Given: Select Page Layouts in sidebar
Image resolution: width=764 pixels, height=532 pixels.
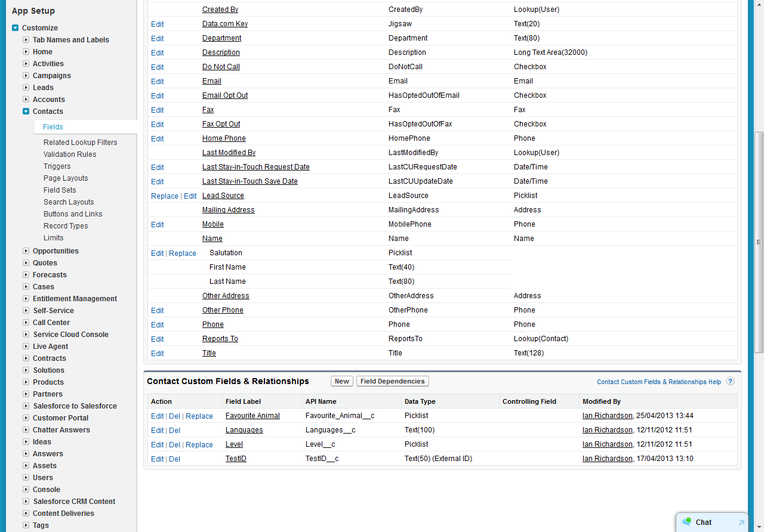Looking at the screenshot, I should [66, 178].
